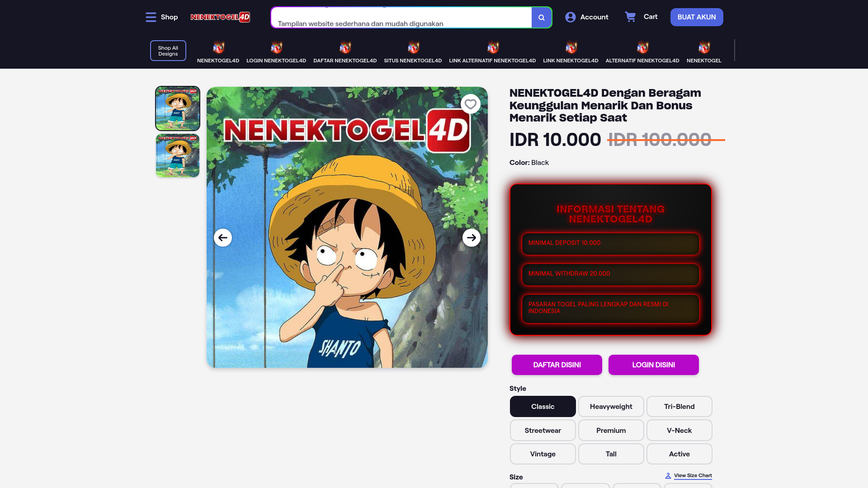Click the LOGIN DISINI button
The width and height of the screenshot is (868, 488).
[x=654, y=365]
